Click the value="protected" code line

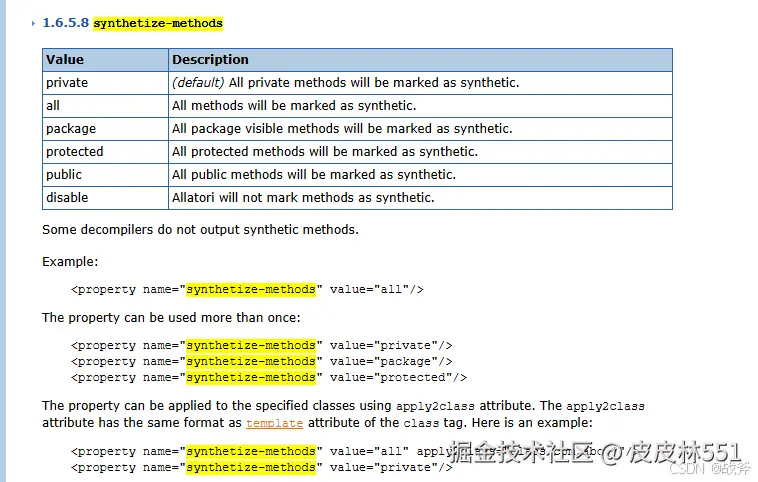tap(268, 378)
